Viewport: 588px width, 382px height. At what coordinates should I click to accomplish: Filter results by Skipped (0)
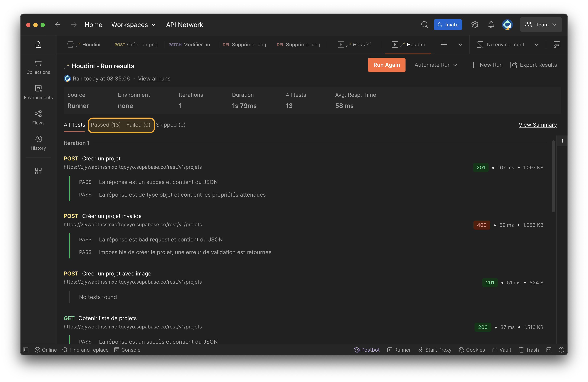click(171, 125)
